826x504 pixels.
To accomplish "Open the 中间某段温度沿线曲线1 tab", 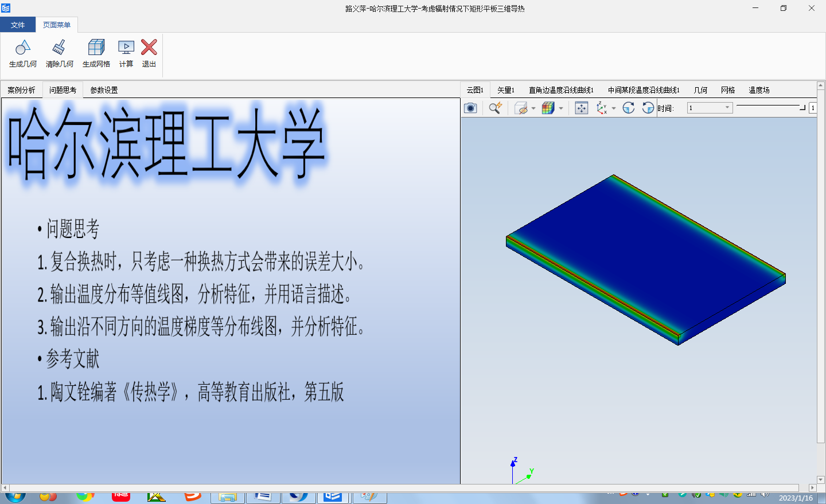I will (644, 90).
